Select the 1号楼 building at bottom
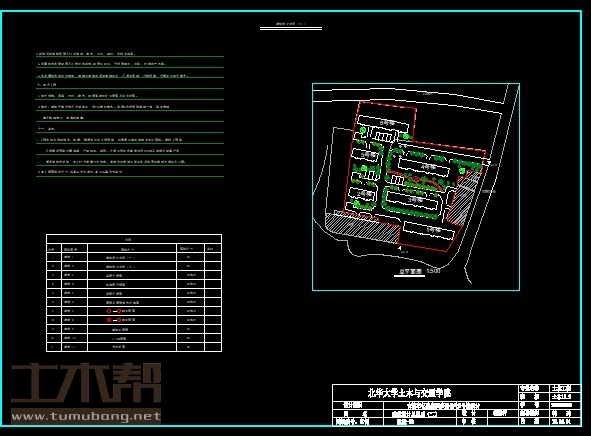This screenshot has height=436, width=591. (429, 230)
